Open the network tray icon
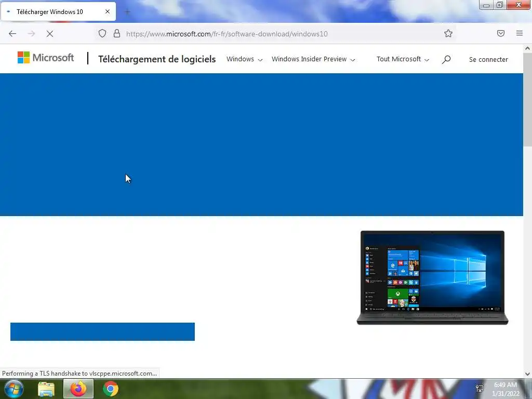This screenshot has width=532, height=399. pyautogui.click(x=480, y=389)
